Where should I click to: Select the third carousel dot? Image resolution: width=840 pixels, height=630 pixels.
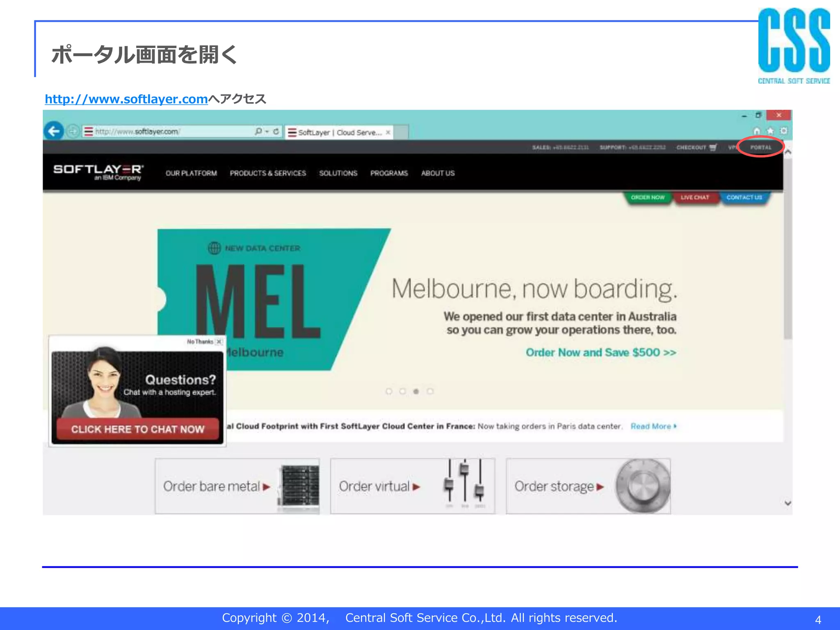coord(416,391)
